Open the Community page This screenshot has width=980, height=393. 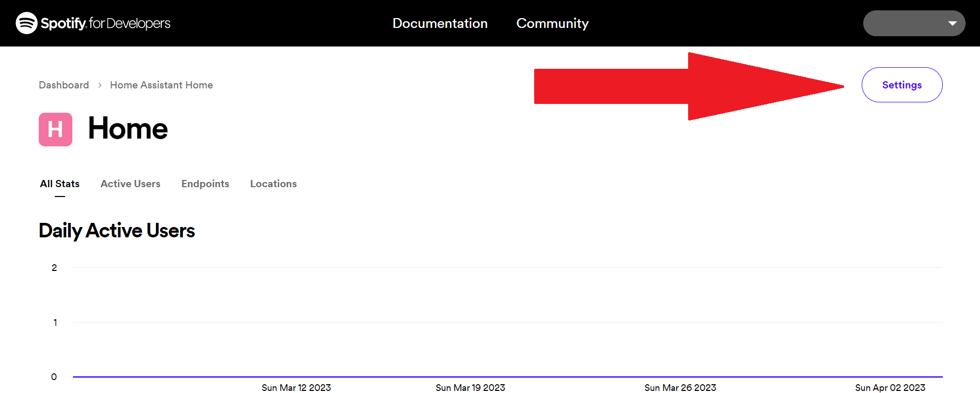[552, 23]
